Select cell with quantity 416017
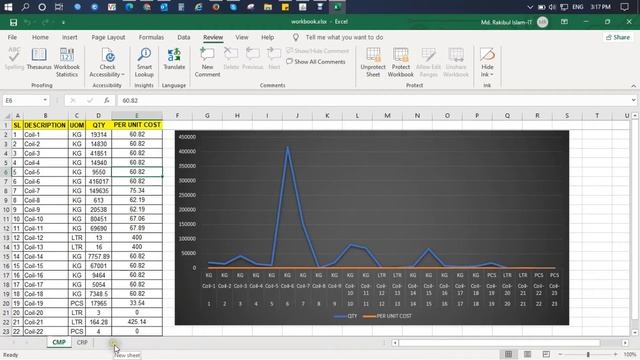Viewport: 640px width, 360px height. [98, 181]
